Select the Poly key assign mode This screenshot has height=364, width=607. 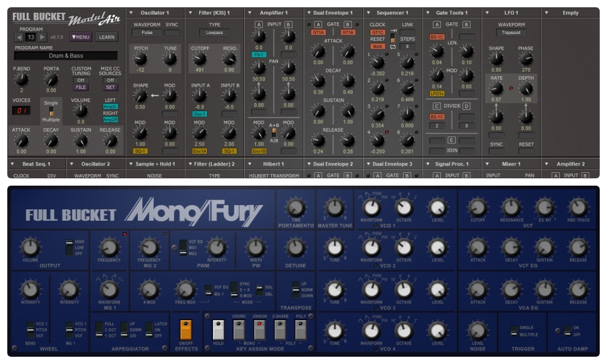[x=300, y=329]
